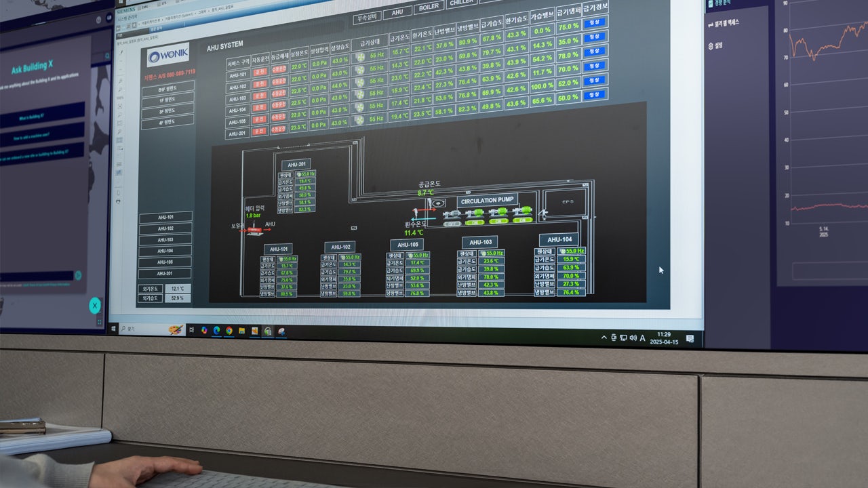
Task: Open Microsoft Edge from the taskbar
Action: [x=216, y=330]
